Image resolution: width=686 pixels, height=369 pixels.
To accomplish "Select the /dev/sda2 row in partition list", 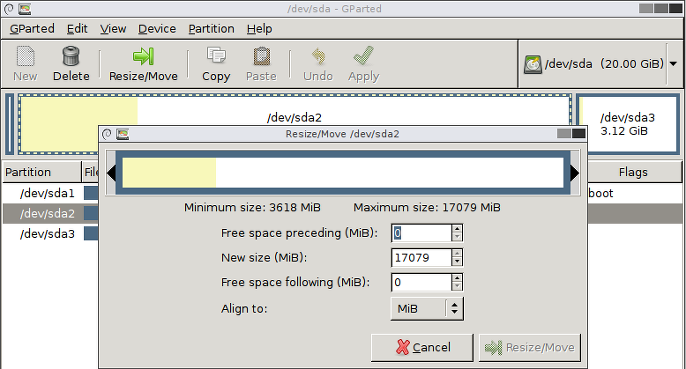I will pyautogui.click(x=51, y=214).
